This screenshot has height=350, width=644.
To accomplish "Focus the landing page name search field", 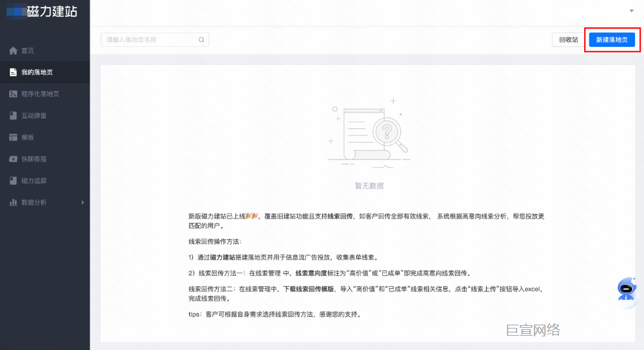I will tap(155, 40).
